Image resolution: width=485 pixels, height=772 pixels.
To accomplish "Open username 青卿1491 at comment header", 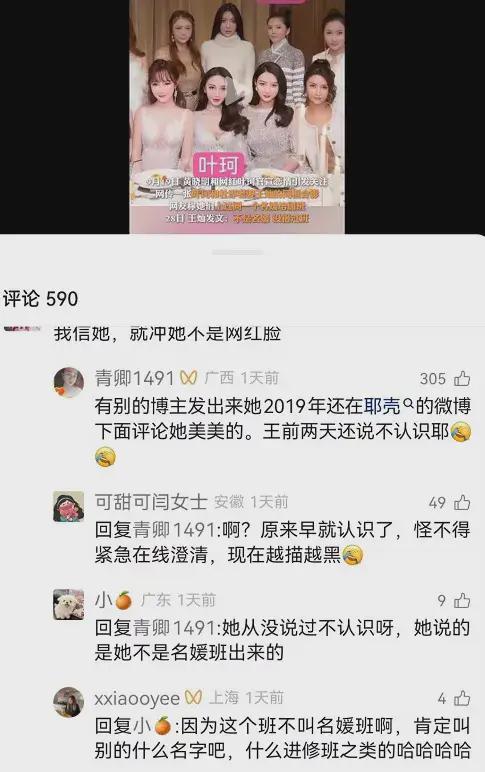I will (x=134, y=378).
